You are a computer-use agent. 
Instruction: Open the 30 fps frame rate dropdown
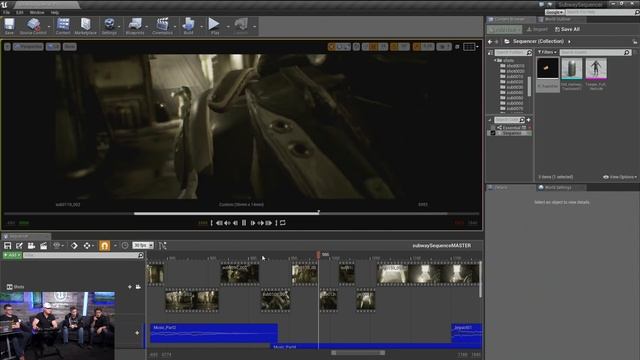(x=143, y=245)
